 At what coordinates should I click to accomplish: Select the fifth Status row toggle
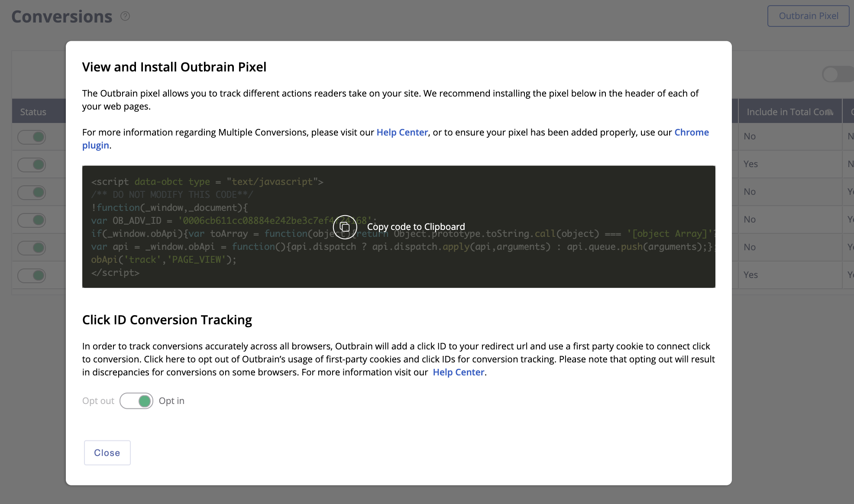(x=32, y=247)
